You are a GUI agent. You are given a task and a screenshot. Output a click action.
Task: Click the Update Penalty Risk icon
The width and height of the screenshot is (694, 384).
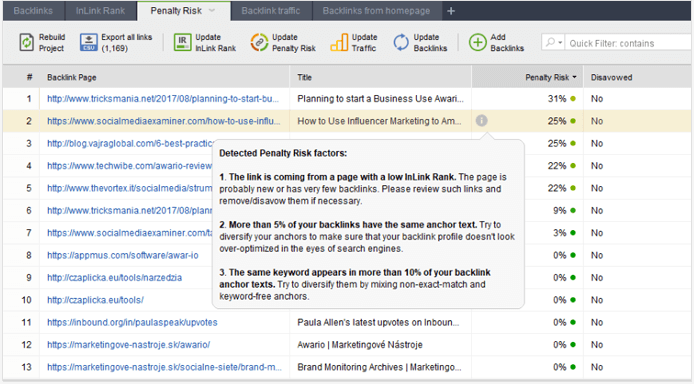[x=259, y=42]
